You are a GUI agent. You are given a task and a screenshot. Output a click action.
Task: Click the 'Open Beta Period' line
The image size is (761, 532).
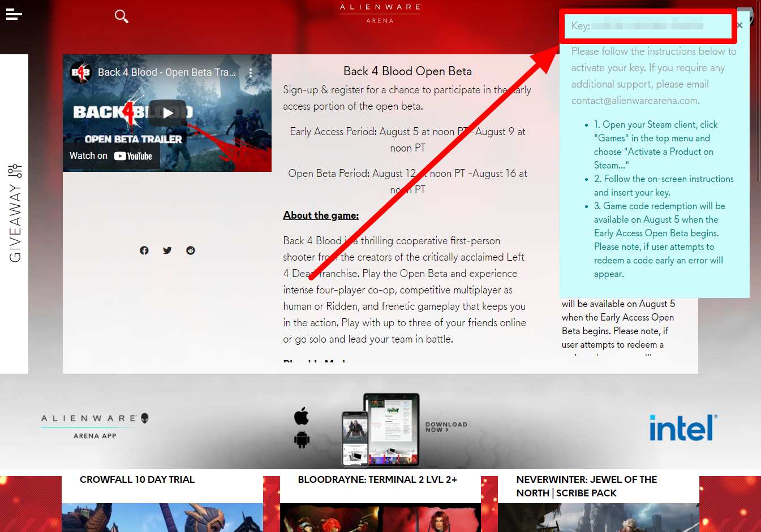(x=407, y=181)
